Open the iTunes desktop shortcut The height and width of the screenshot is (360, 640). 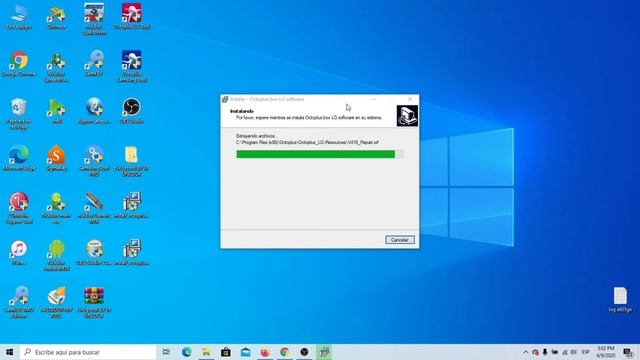(19, 253)
